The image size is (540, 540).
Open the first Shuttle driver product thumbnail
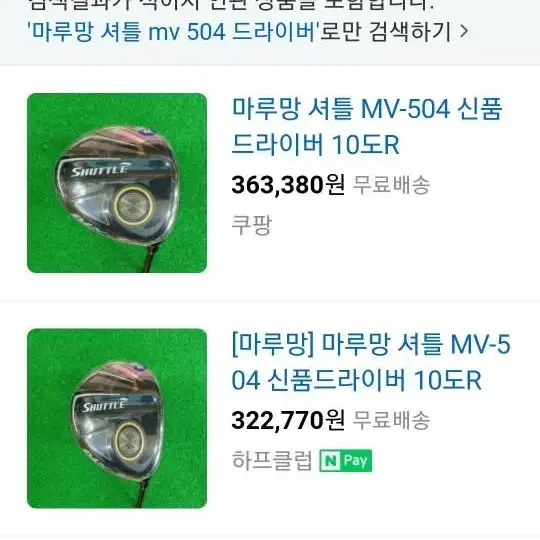click(x=117, y=183)
